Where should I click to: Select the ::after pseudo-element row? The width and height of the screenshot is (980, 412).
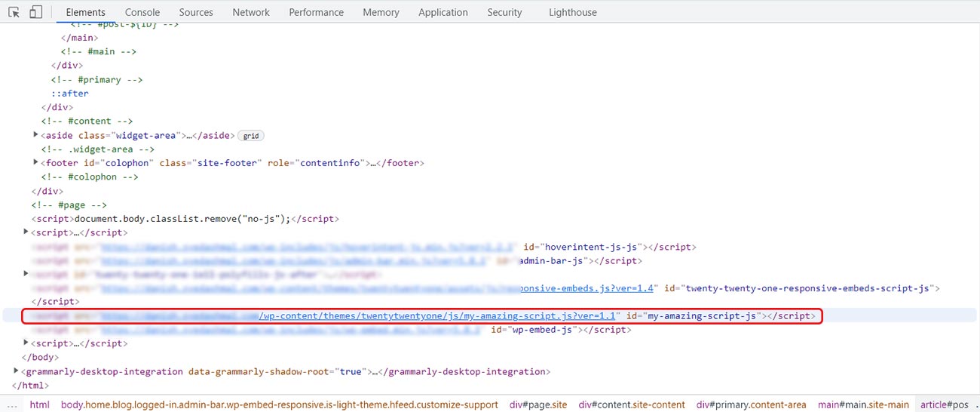[x=70, y=94]
